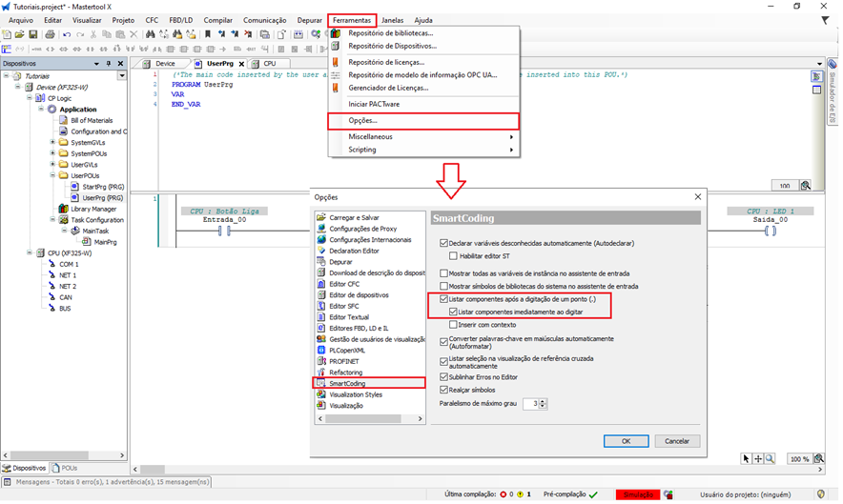Image resolution: width=843 pixels, height=504 pixels.
Task: Select Opções... from the Ferramentas menu
Action: point(363,121)
